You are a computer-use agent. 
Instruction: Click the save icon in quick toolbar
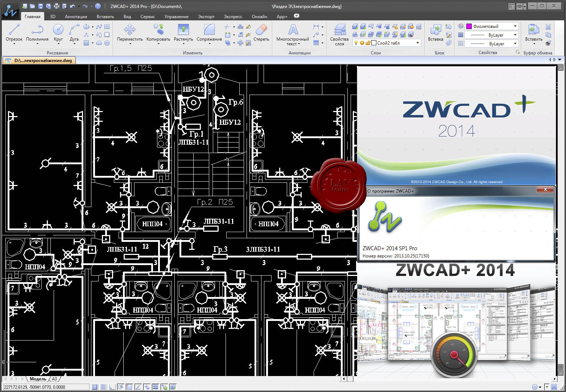pyautogui.click(x=40, y=6)
